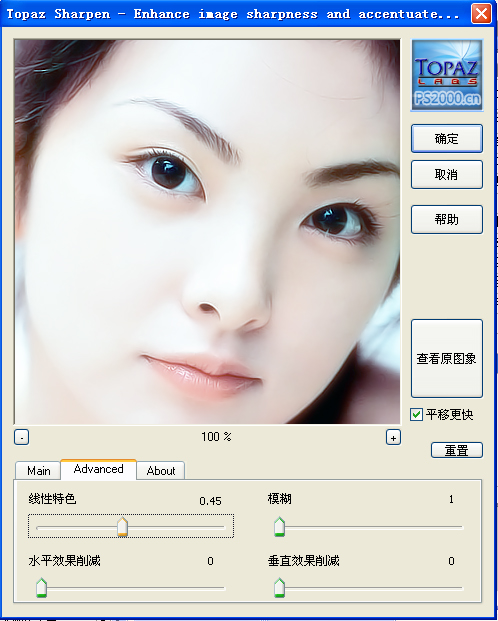Reset settings with 重置 button
498x621 pixels.
point(457,450)
